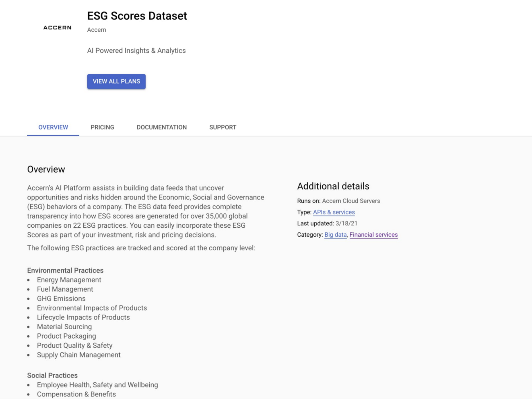Click the ESG Scores Dataset title
532x399 pixels.
(137, 16)
